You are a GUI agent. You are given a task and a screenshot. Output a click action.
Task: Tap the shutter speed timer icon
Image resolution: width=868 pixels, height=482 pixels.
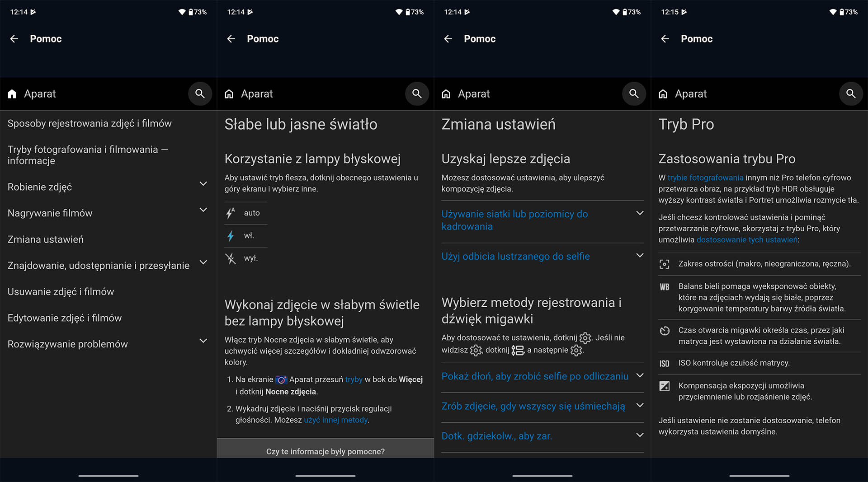(664, 331)
